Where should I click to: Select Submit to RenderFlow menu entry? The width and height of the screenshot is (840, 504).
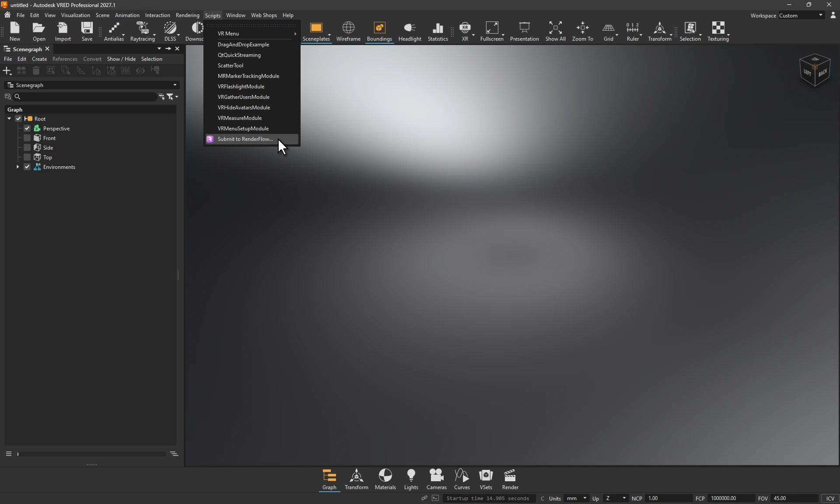[252, 139]
